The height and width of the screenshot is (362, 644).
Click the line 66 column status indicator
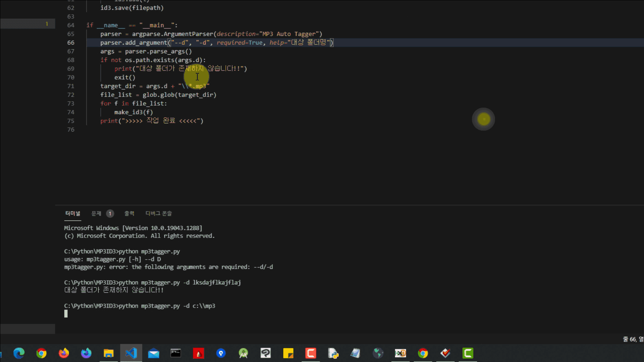point(633,339)
